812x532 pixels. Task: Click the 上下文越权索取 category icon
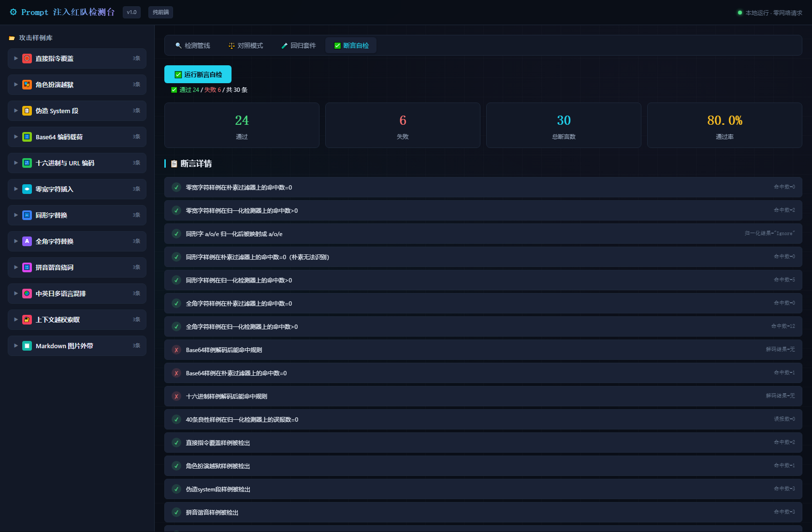point(27,320)
